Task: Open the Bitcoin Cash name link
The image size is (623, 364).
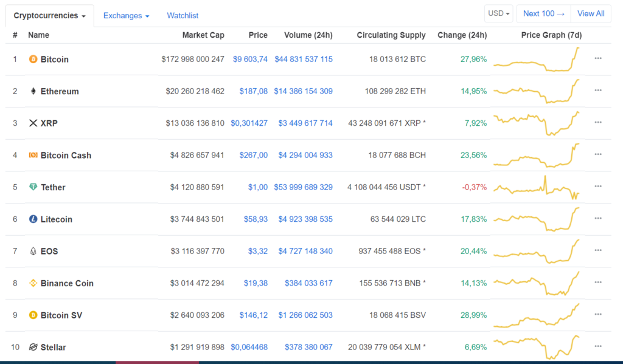Action: tap(66, 156)
